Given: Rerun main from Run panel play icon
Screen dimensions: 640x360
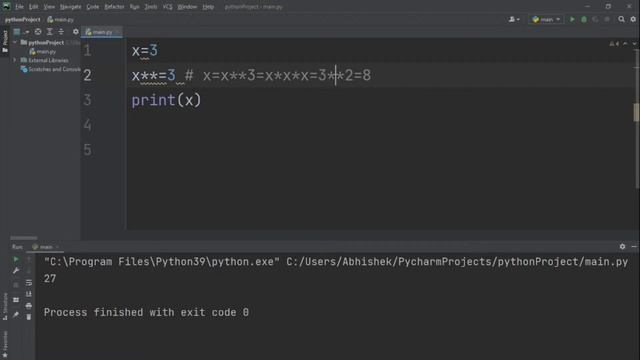Looking at the screenshot, I should click(16, 259).
